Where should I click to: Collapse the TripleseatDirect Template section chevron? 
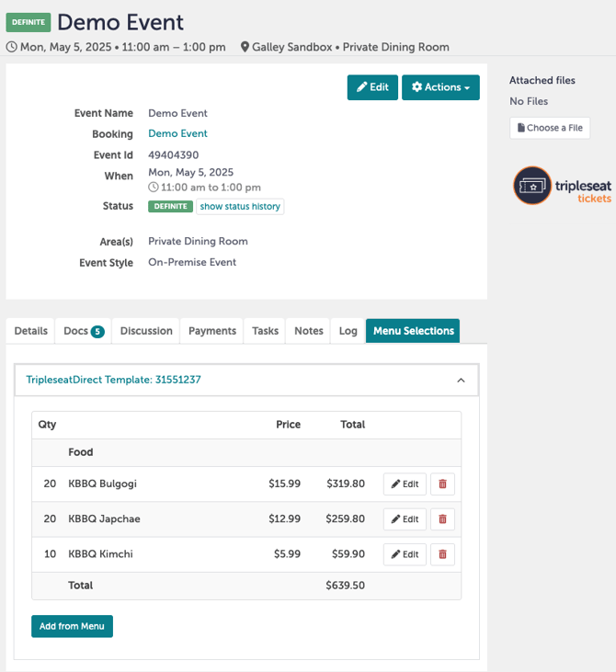(x=461, y=380)
